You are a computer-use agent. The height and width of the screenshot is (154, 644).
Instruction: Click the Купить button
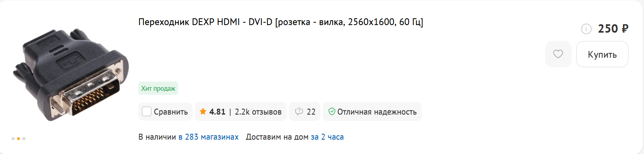602,54
